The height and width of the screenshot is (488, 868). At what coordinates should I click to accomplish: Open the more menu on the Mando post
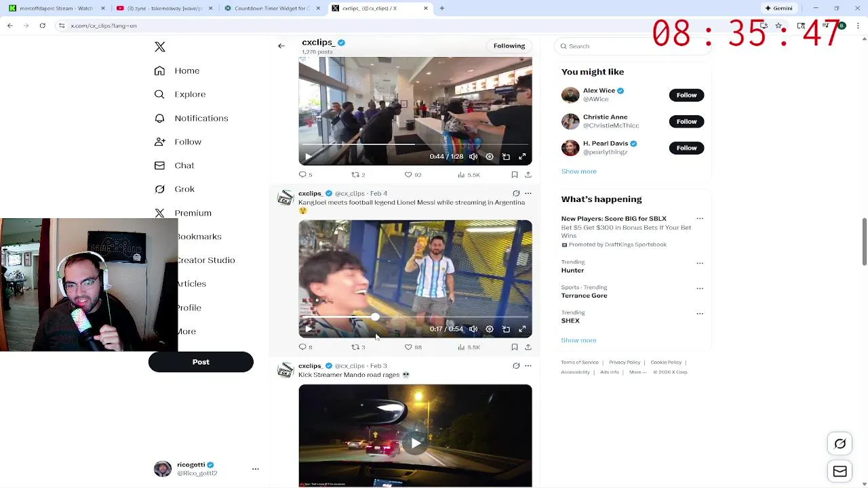(528, 366)
